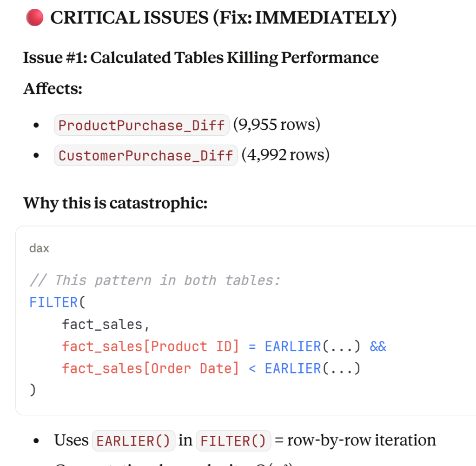This screenshot has width=476, height=466.
Task: Select the ProductPurchase_Diff inline code tag
Action: [x=142, y=125]
